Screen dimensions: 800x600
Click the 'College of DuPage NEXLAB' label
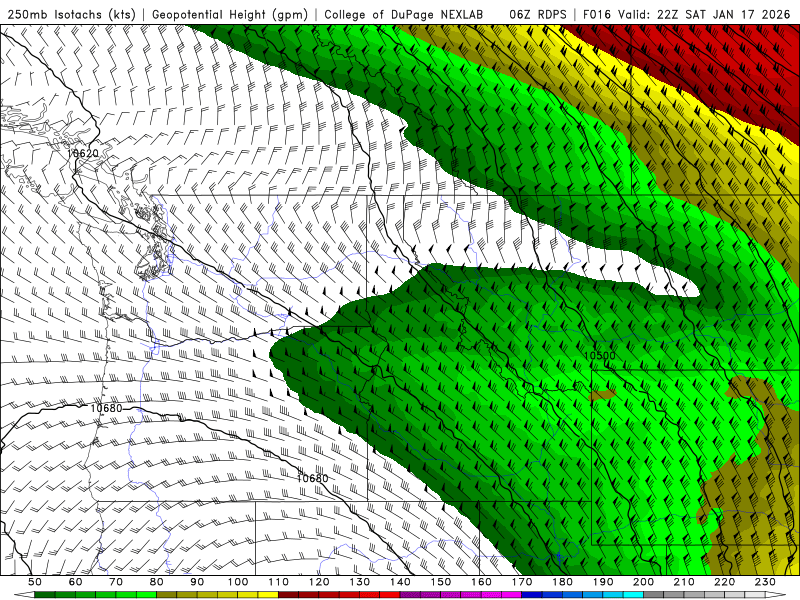click(404, 15)
